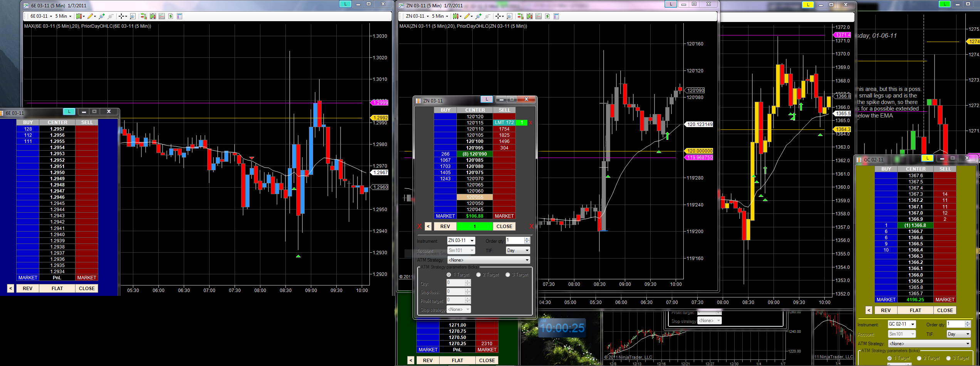Select 2 Target radio in ZN order panel
Image resolution: width=980 pixels, height=366 pixels.
[478, 275]
